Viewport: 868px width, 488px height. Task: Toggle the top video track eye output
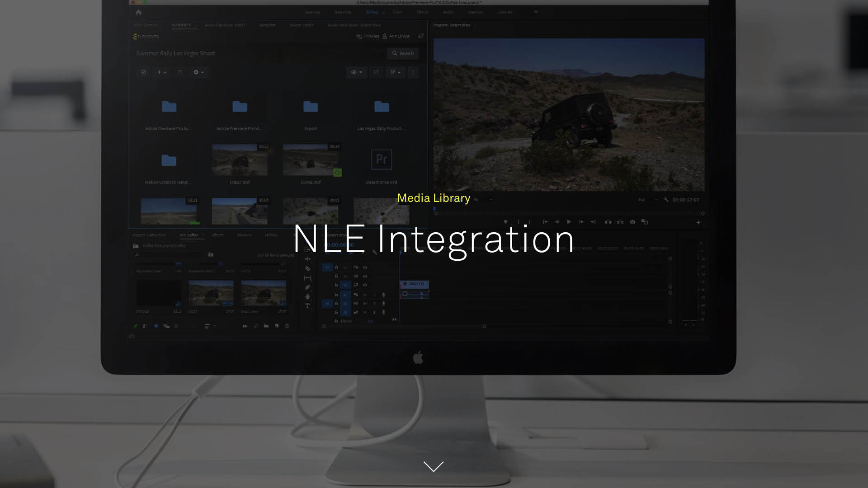[x=365, y=267]
